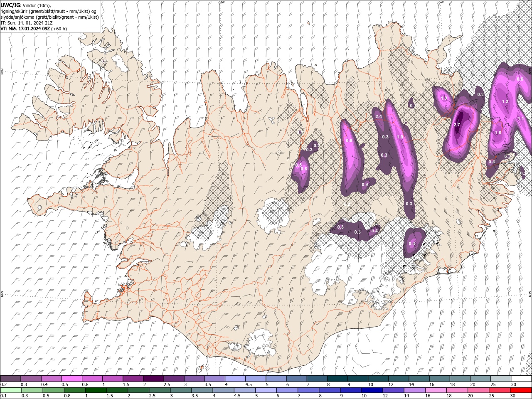Click the 0.2 value label on the map
This screenshot has width=532, height=399.
coord(316,145)
